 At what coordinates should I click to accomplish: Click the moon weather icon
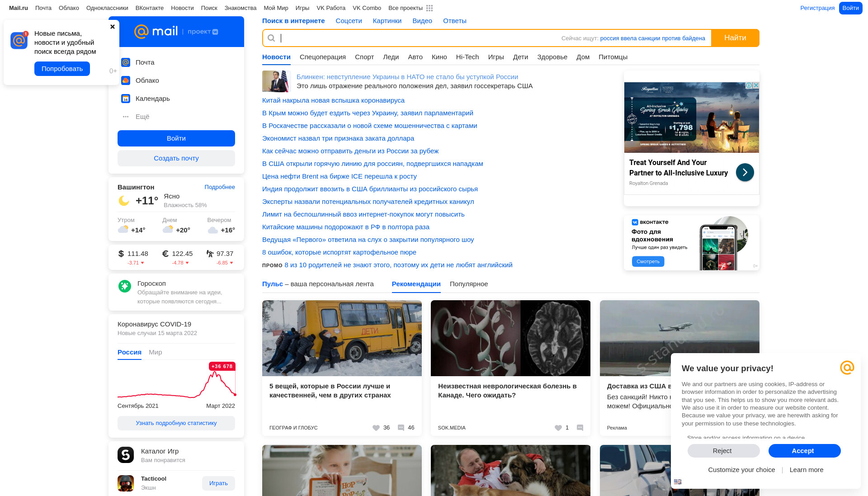click(x=124, y=200)
